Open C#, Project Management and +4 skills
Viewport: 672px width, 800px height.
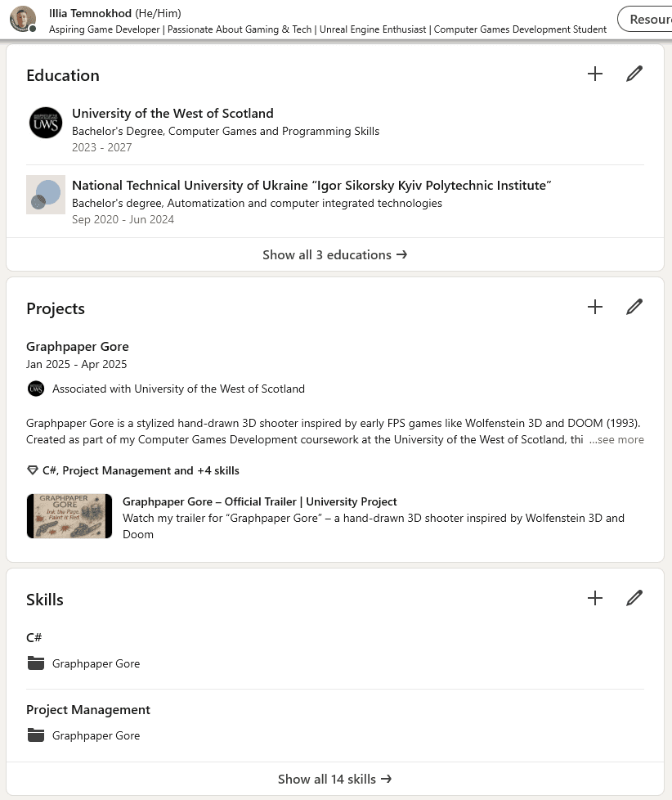[141, 470]
